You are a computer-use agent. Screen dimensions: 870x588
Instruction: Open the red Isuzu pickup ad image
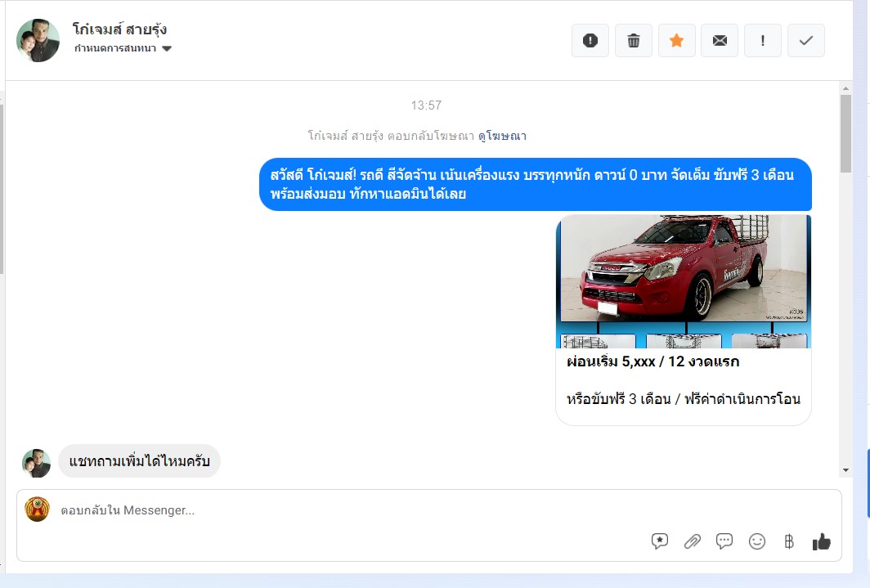[x=684, y=281]
